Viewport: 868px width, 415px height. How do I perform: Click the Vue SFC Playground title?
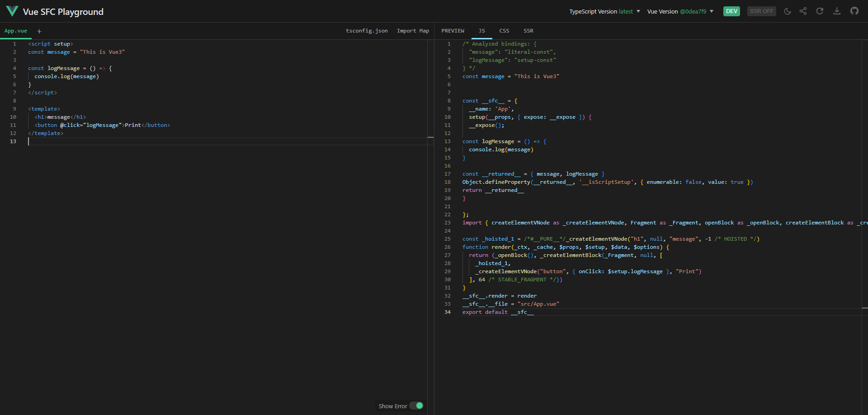click(63, 12)
